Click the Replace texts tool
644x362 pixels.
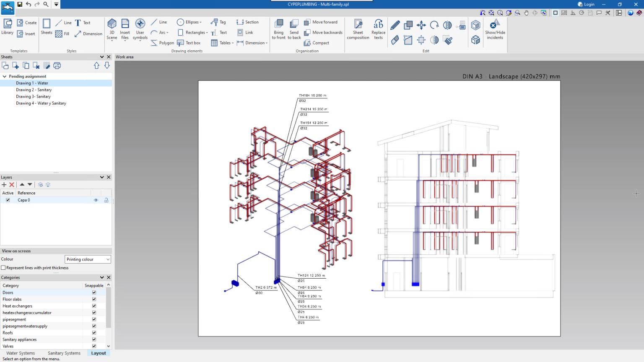point(378,28)
